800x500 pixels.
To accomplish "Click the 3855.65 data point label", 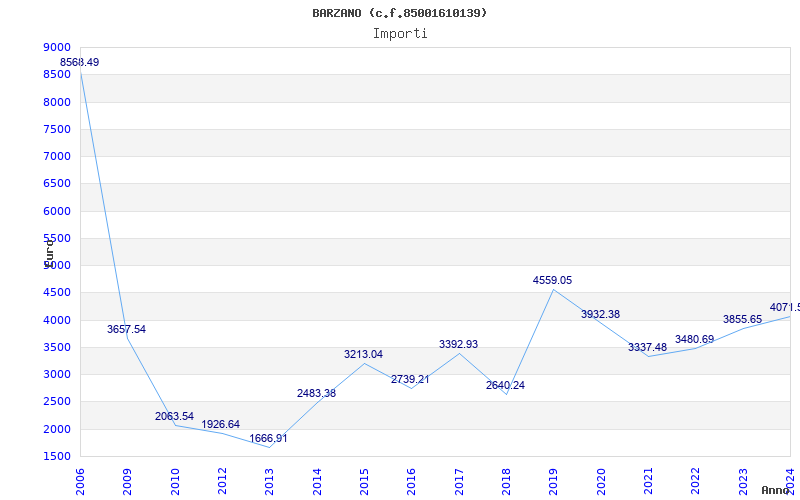I will [742, 320].
